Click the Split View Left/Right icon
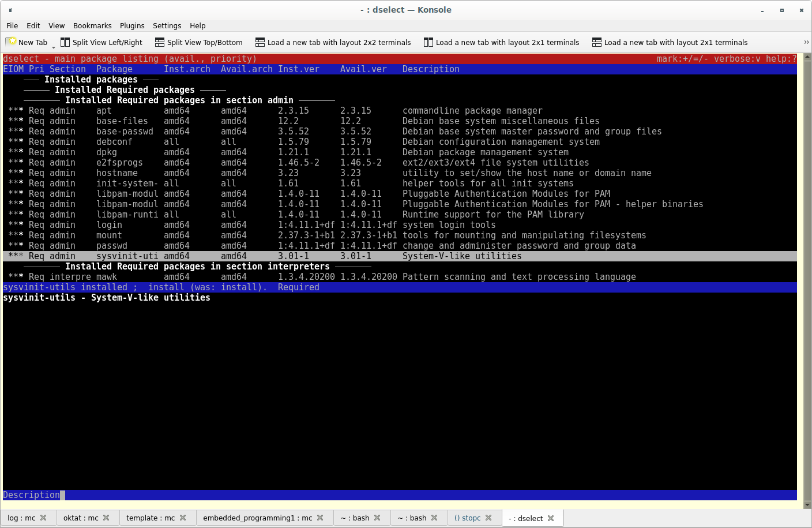Screen dimensions: 812x528 65,42
